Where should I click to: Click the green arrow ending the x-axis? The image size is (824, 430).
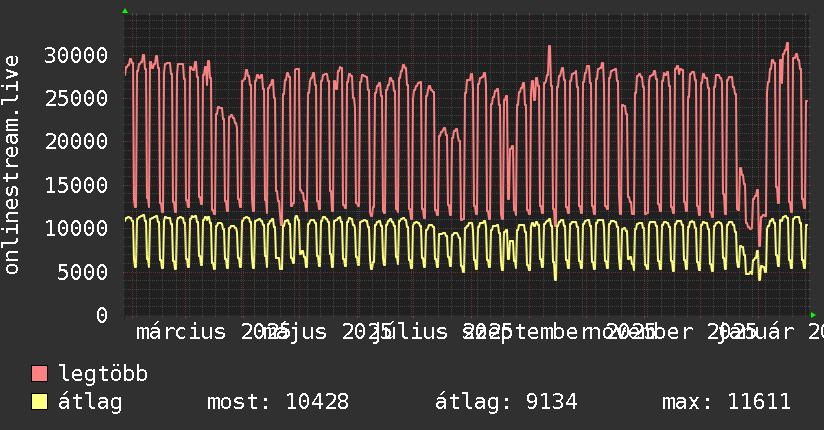tap(813, 315)
